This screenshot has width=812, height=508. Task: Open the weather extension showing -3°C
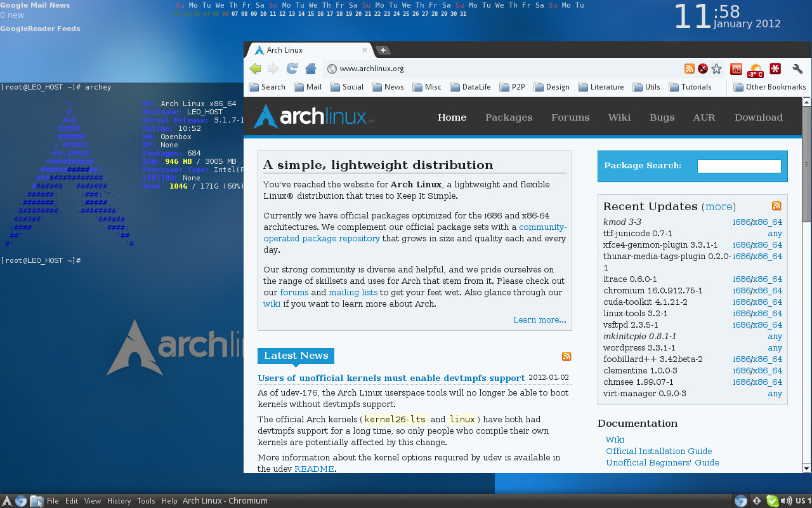756,69
